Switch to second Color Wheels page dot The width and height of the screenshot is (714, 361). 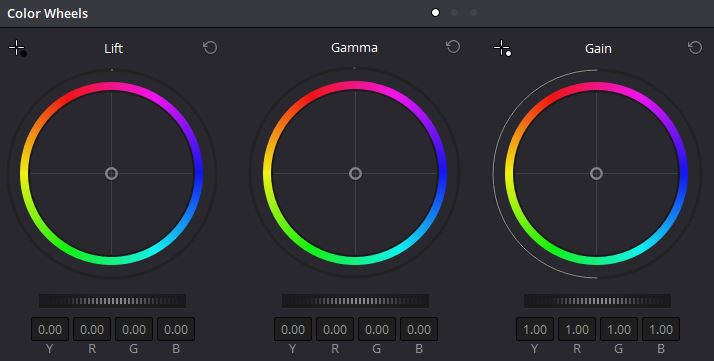(454, 13)
